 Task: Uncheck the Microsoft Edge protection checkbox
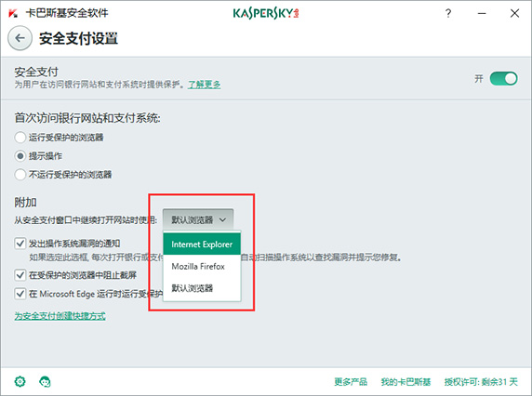(x=20, y=294)
